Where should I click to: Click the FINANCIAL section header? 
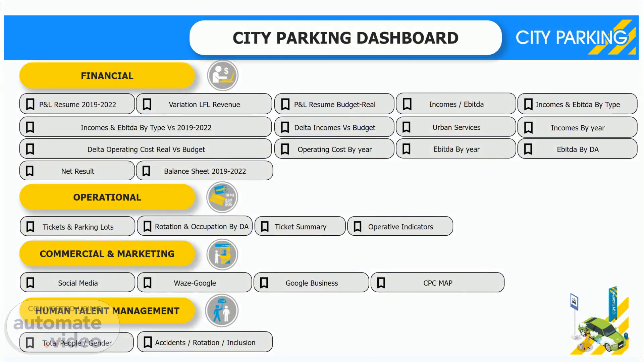click(107, 76)
